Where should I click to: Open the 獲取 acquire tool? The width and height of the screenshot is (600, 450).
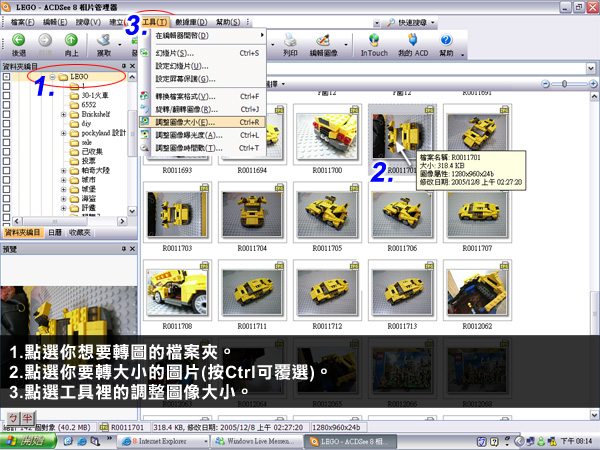[x=104, y=45]
